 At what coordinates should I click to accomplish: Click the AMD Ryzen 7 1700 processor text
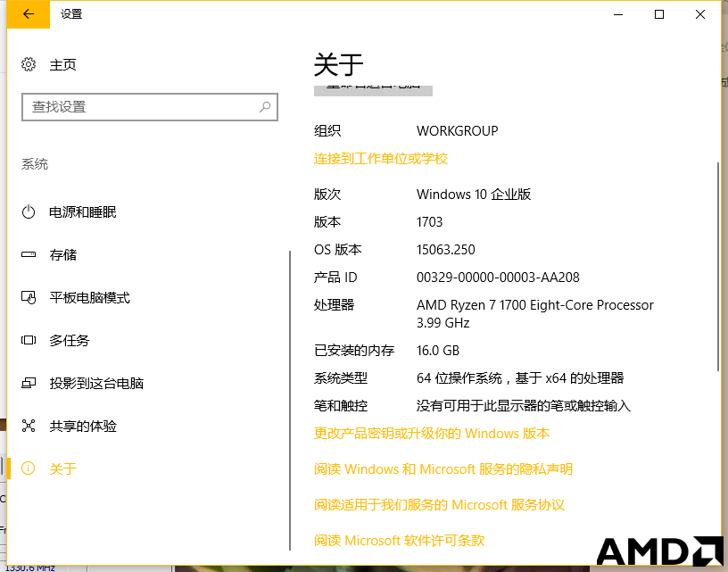535,305
